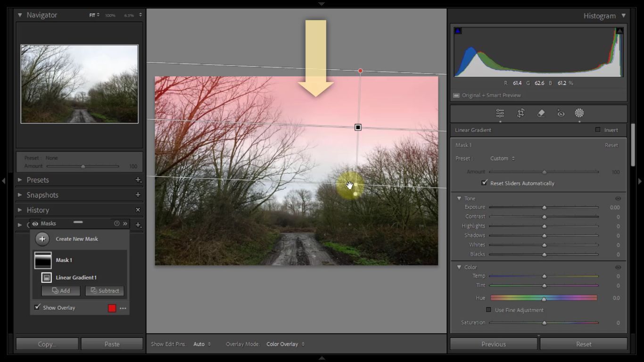Pick the red overlay color swatch

pos(112,308)
